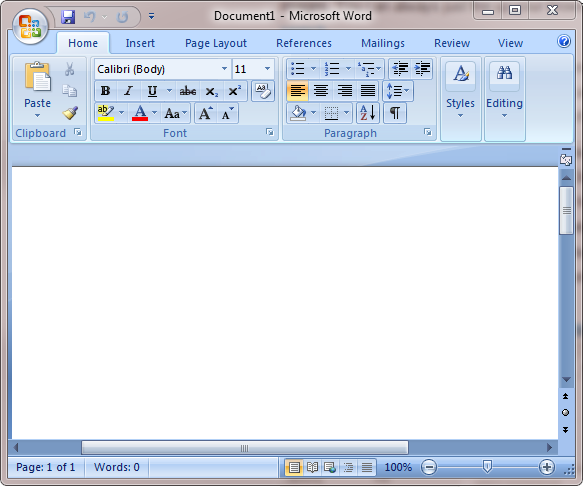Open the font size dropdown
Image resolution: width=583 pixels, height=487 pixels.
coord(267,69)
